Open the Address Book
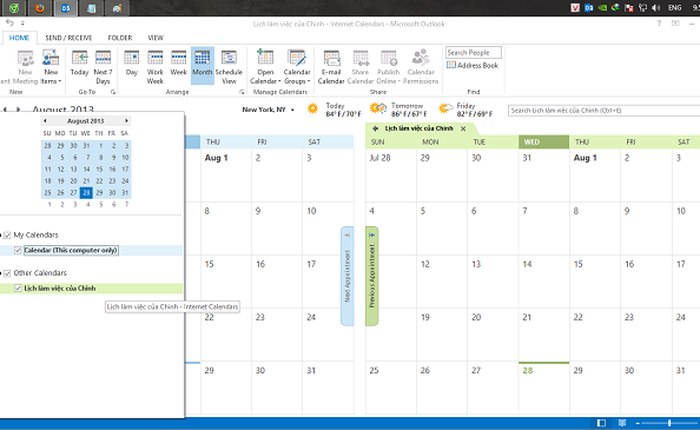Image resolution: width=700 pixels, height=430 pixels. (x=473, y=65)
